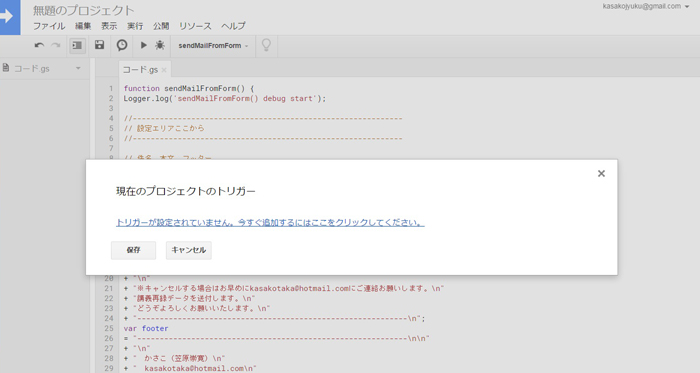Click the line mentioning キャンセルする場合

pos(284,288)
